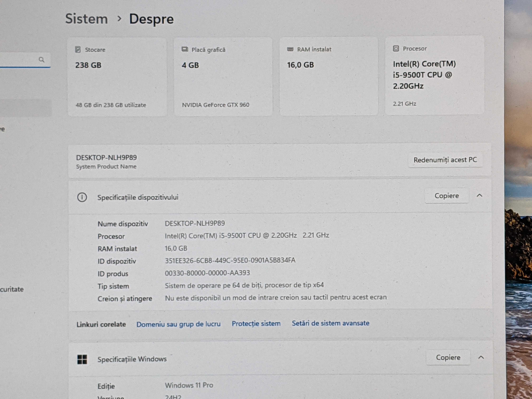Click the DESKTOP-NLH9P89 name above System Product Name
This screenshot has height=399, width=532.
coord(106,158)
